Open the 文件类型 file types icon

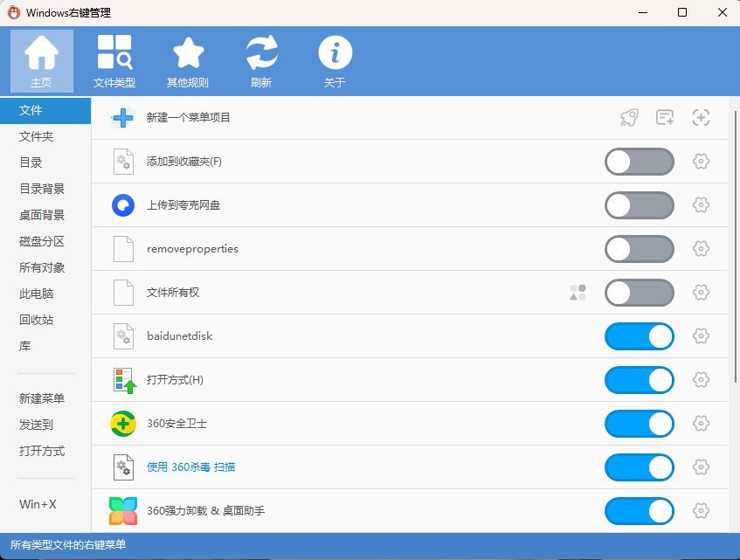(x=114, y=61)
